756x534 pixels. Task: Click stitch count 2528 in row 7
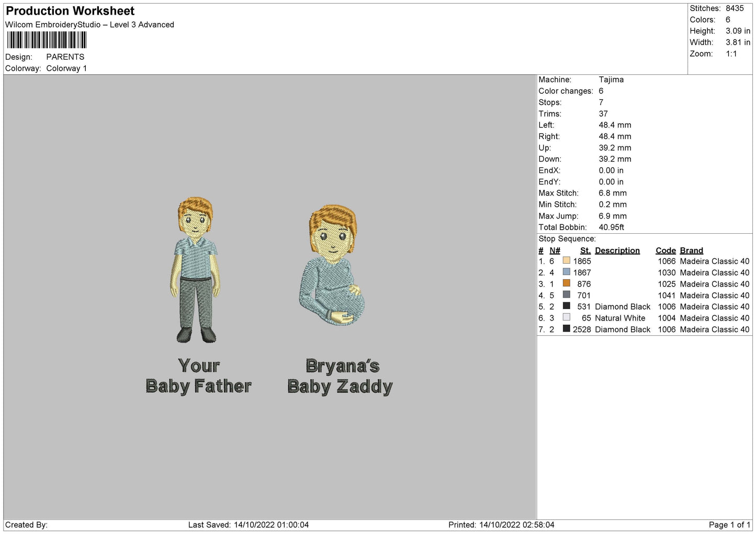coord(582,330)
